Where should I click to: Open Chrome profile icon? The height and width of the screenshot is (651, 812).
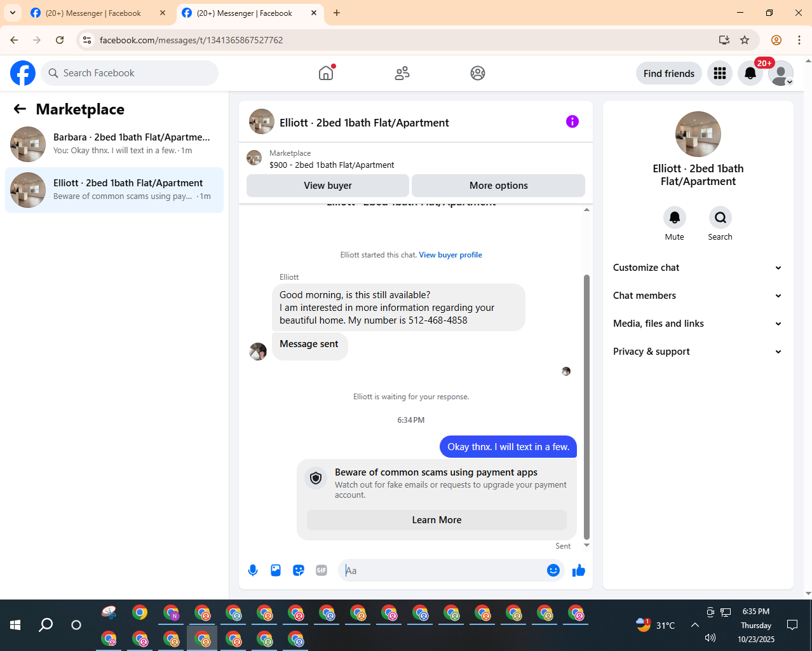click(776, 40)
